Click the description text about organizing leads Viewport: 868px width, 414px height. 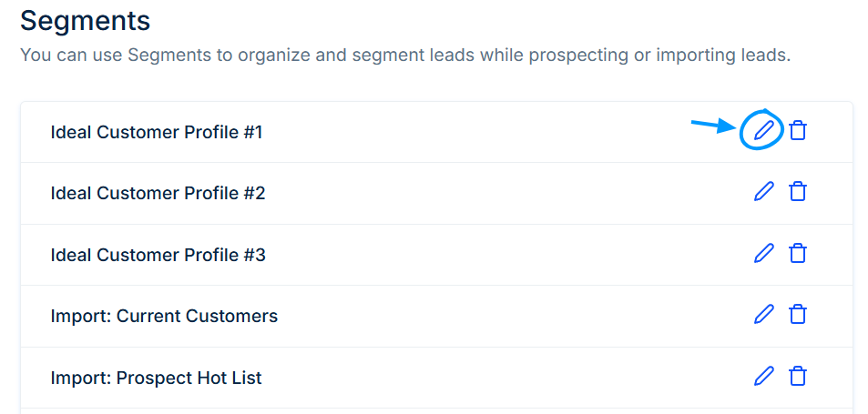click(x=405, y=56)
